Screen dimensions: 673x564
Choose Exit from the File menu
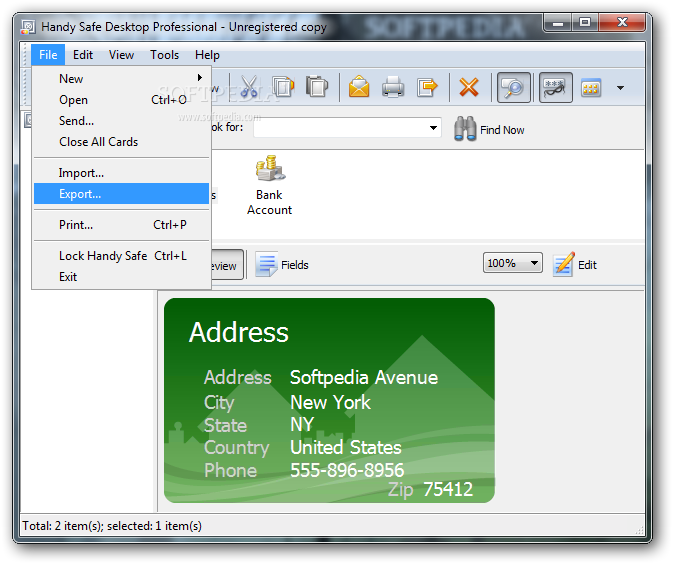pyautogui.click(x=121, y=277)
